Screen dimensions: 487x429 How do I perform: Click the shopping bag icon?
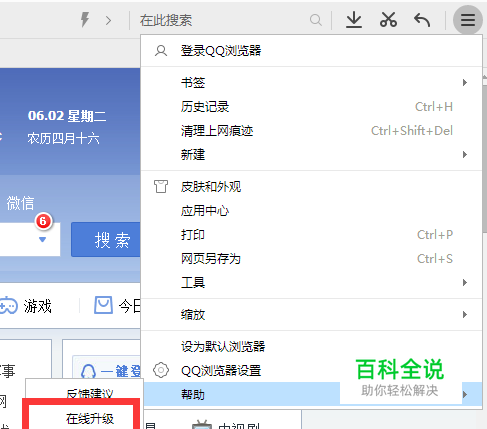[103, 305]
